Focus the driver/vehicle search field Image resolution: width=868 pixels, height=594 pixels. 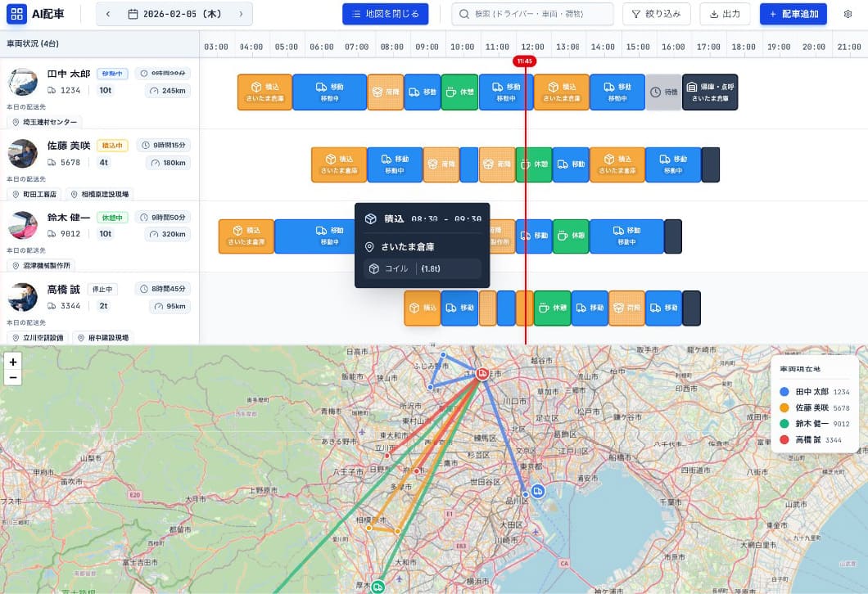tap(532, 14)
